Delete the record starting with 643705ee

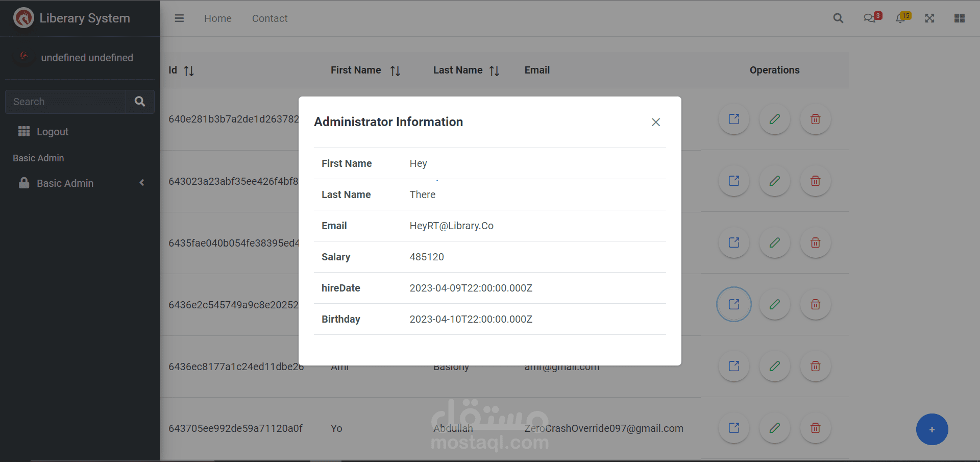pyautogui.click(x=815, y=428)
